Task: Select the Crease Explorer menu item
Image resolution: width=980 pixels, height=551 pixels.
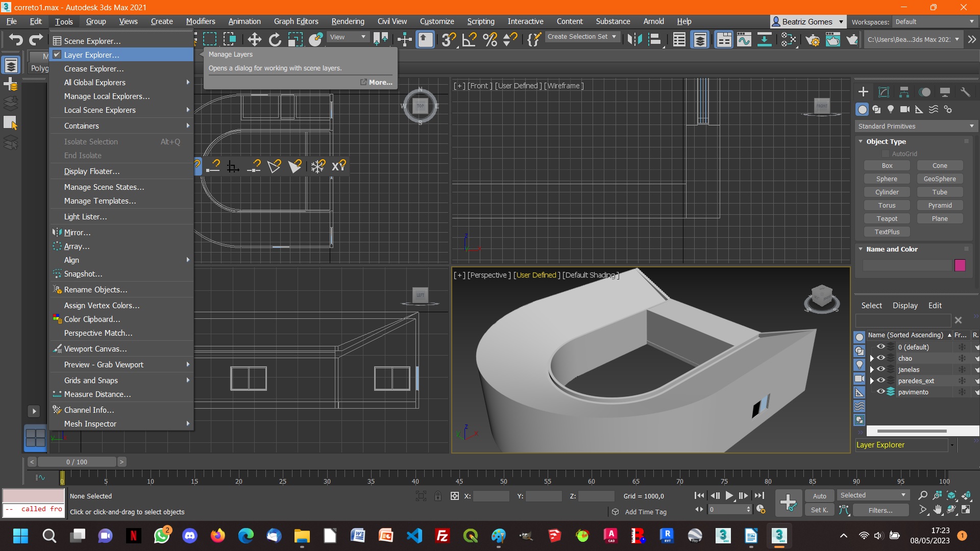Action: (95, 68)
